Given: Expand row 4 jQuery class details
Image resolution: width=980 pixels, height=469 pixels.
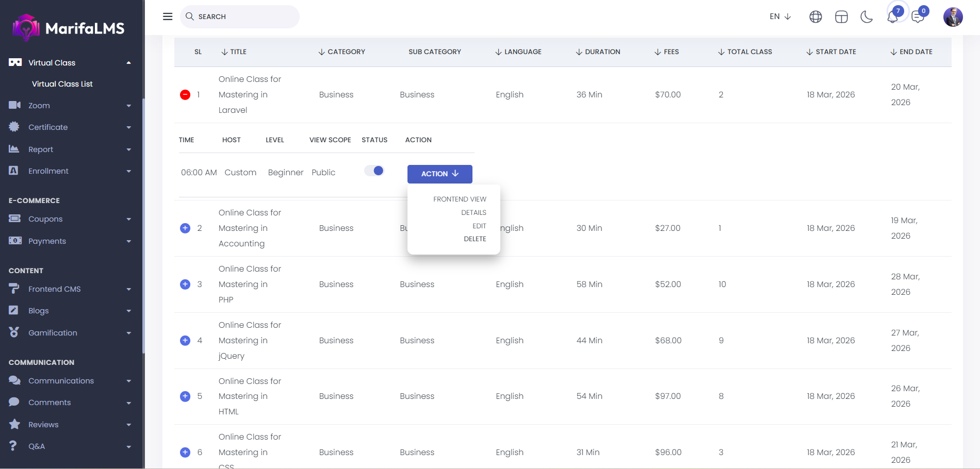Looking at the screenshot, I should (x=185, y=341).
